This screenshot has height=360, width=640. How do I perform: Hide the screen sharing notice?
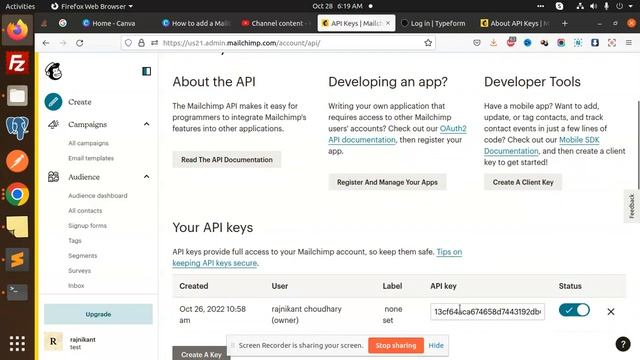click(x=436, y=345)
